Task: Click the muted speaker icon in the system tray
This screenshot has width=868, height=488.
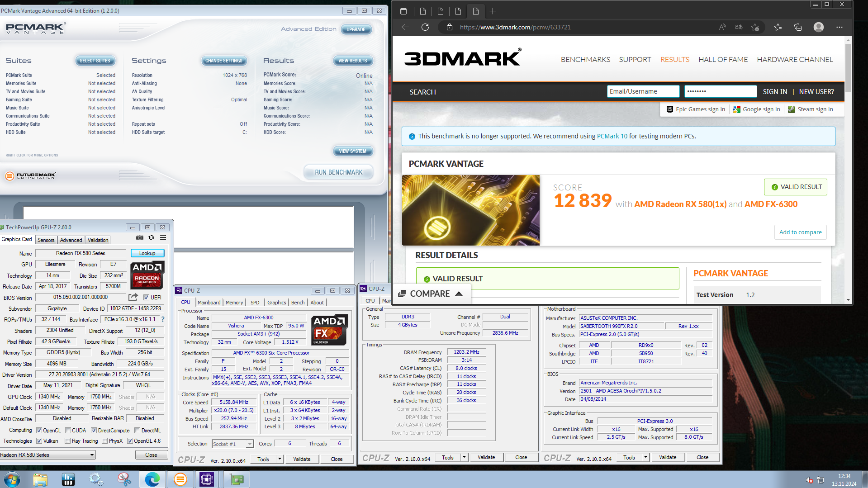Action: pyautogui.click(x=809, y=480)
